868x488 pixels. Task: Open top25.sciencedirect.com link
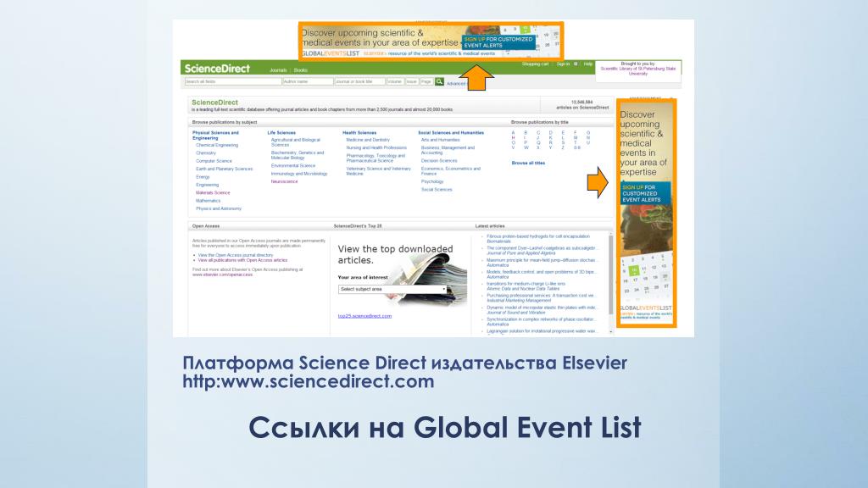[364, 316]
